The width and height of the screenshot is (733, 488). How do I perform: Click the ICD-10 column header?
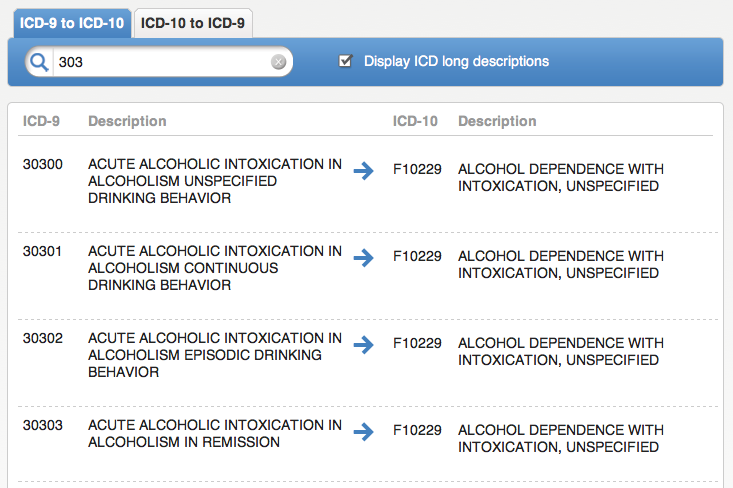[415, 121]
